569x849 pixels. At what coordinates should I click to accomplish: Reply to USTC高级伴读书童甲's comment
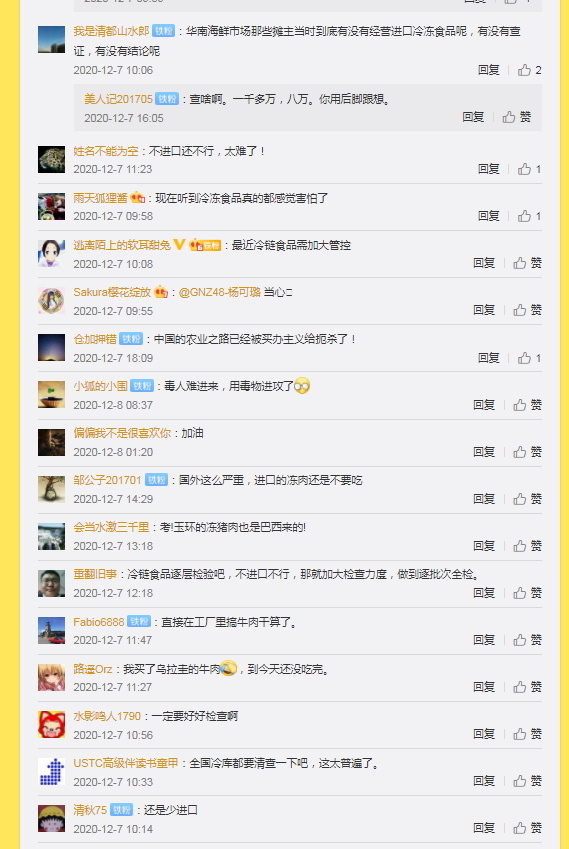tap(483, 781)
